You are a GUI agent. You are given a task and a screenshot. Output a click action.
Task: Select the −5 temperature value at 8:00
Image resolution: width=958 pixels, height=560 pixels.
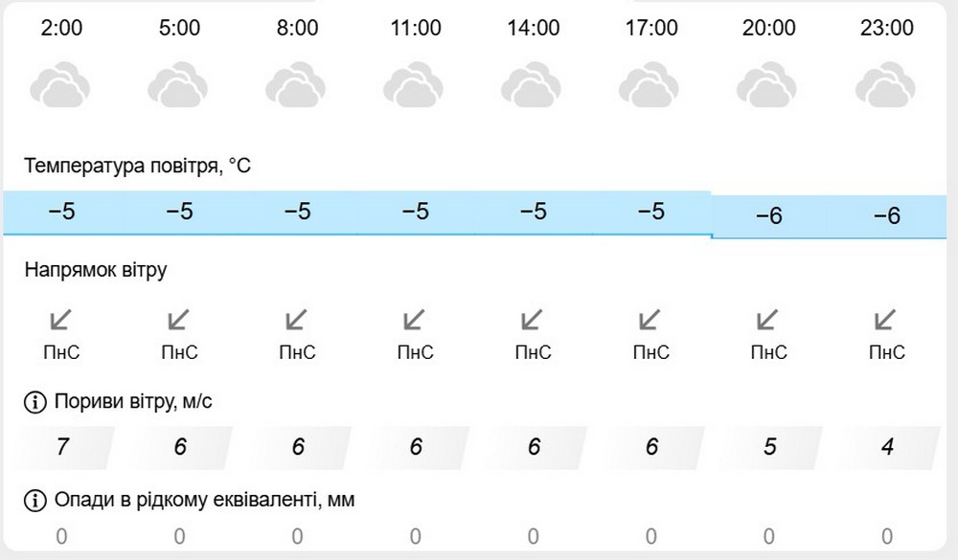(x=297, y=213)
